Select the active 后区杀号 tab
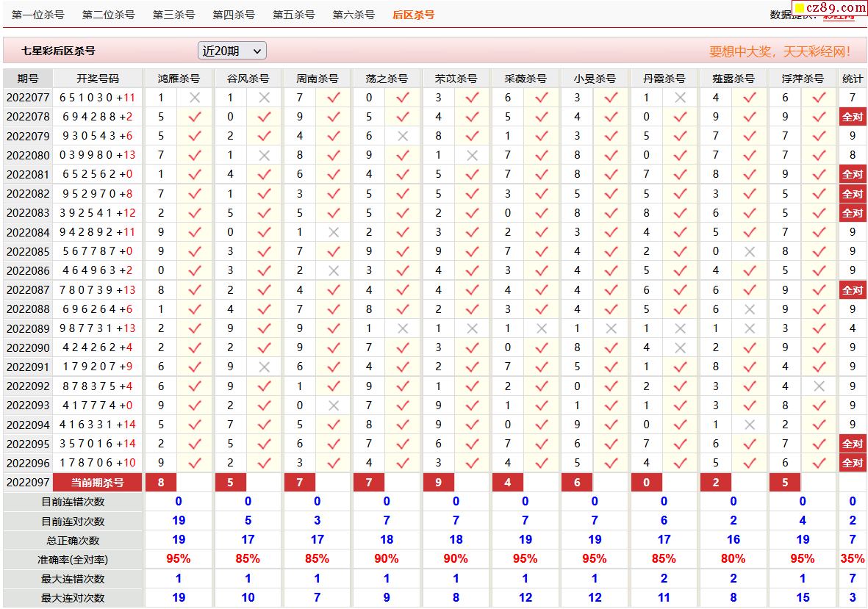This screenshot has width=868, height=609. (414, 15)
